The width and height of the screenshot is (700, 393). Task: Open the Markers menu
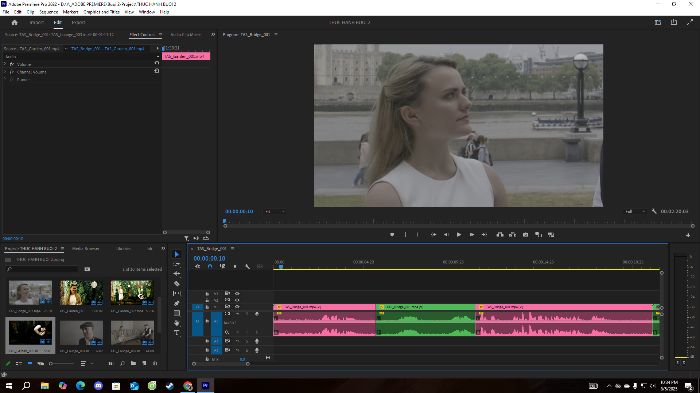click(71, 12)
